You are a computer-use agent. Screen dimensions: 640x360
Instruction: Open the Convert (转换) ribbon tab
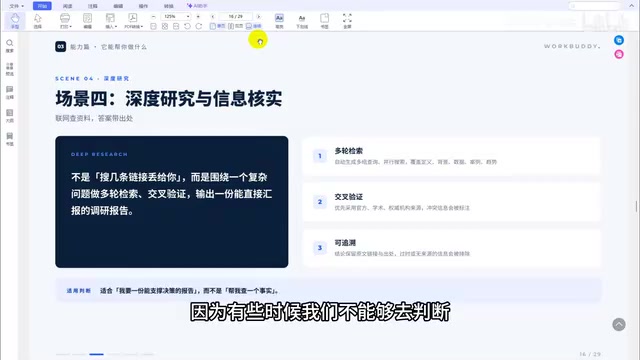coord(169,6)
